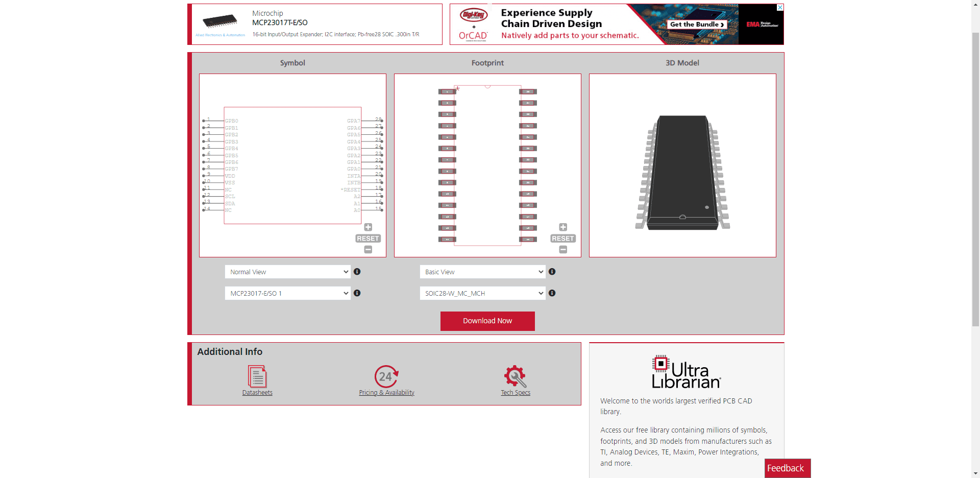The width and height of the screenshot is (980, 478).
Task: Click the page vertical scrollbar
Action: 975,179
